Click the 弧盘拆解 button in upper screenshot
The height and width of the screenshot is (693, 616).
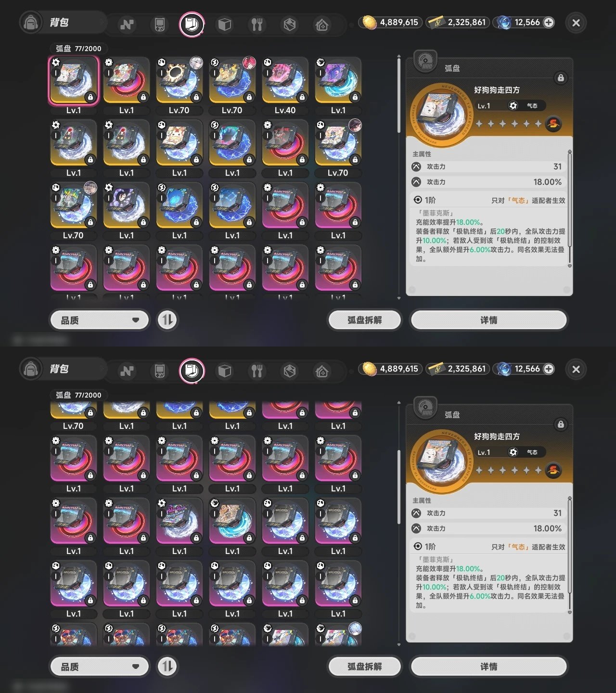(x=364, y=320)
